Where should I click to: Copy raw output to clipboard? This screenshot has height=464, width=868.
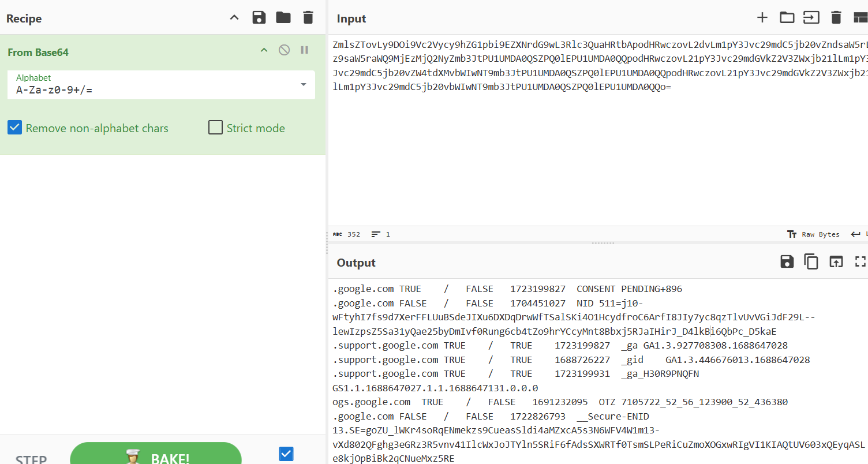[811, 262]
